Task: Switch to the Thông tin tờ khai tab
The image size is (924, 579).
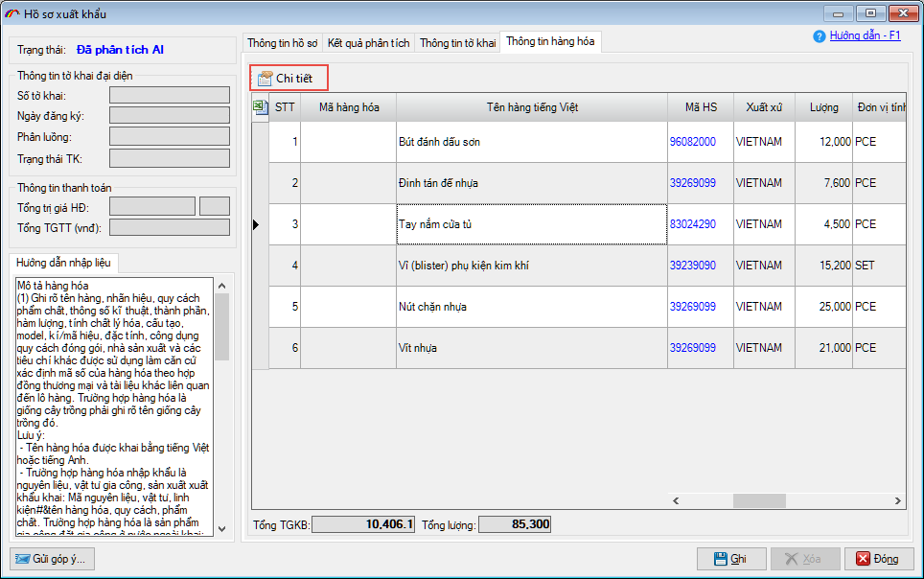Action: (457, 43)
